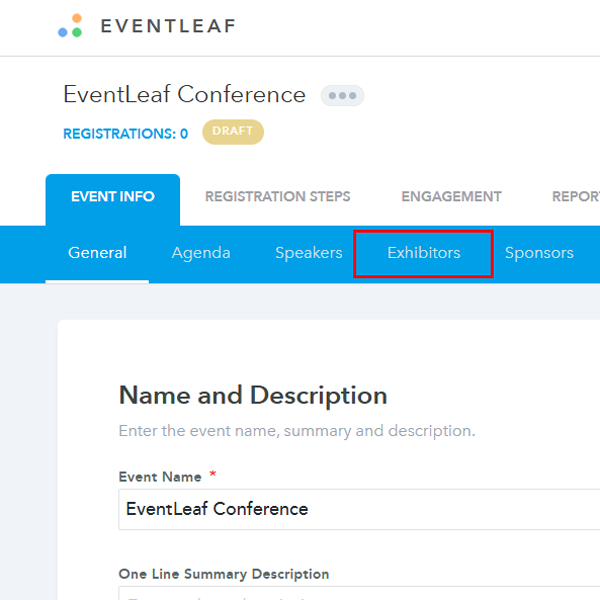Switch to the REGISTRATION STEPS tab
600x600 pixels.
277,196
